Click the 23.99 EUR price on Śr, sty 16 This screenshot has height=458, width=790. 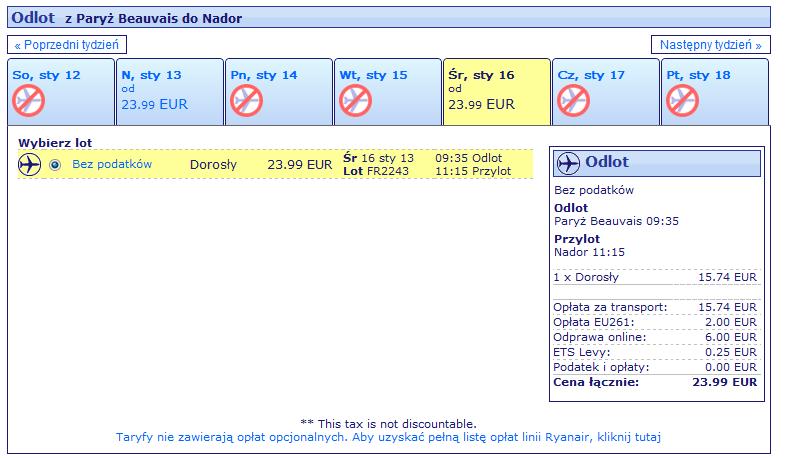[x=481, y=104]
